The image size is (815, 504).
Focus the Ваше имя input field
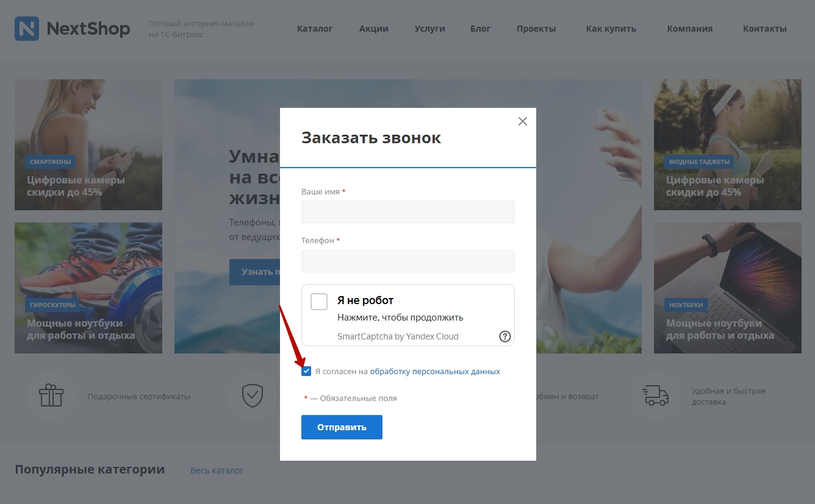coord(408,212)
